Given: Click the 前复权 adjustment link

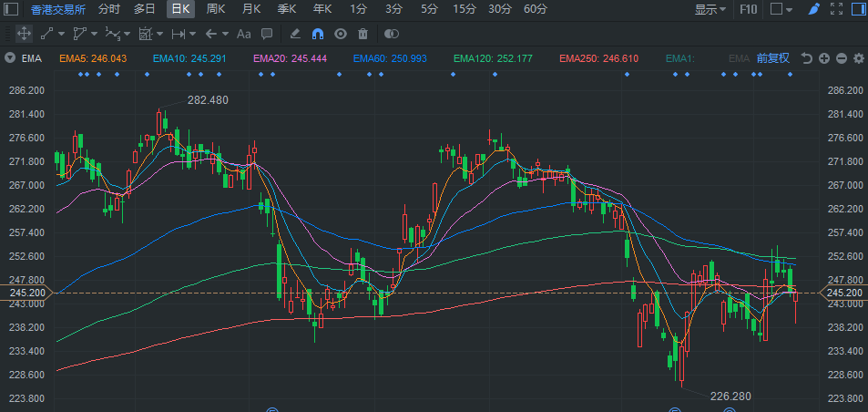Looking at the screenshot, I should click(772, 58).
